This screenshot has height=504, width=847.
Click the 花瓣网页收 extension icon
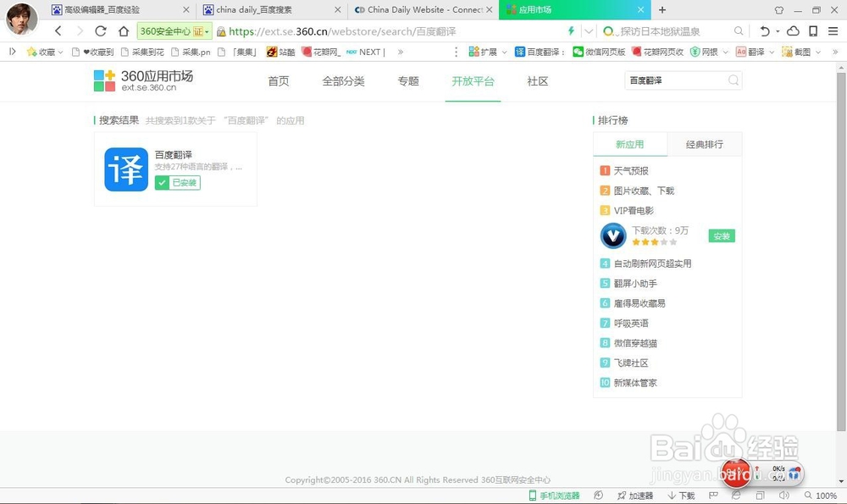pyautogui.click(x=637, y=52)
